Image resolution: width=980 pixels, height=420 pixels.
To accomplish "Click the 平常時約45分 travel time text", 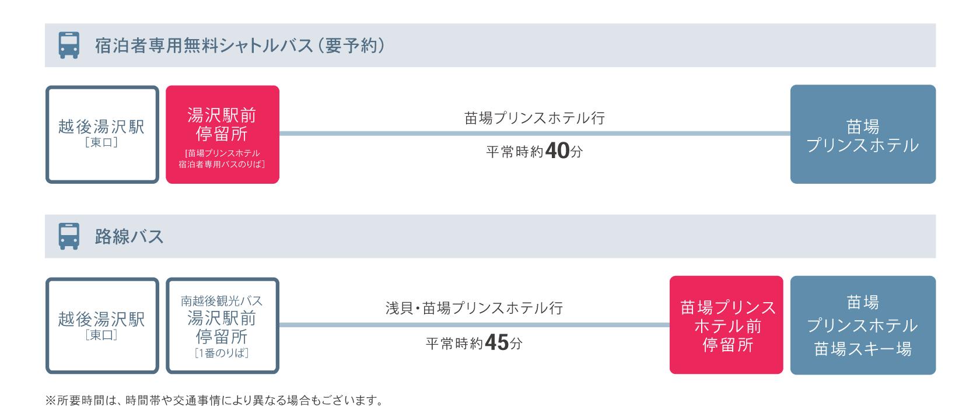I will (474, 343).
